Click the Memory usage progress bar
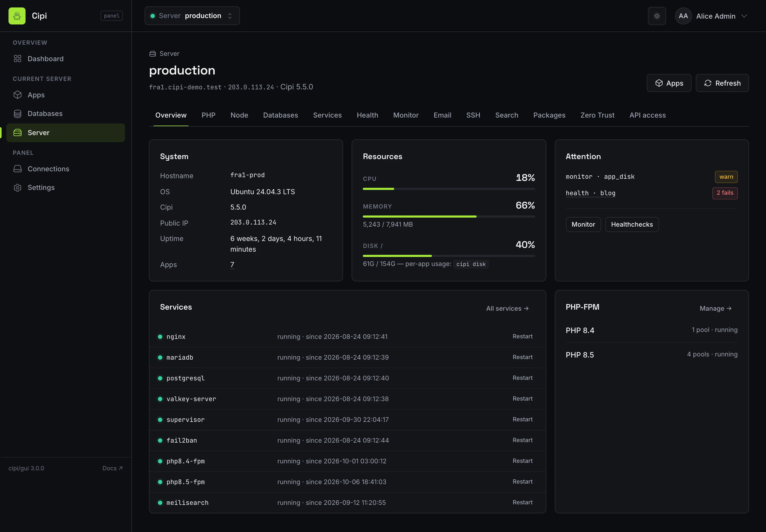Screen dimensions: 766x532 [449, 217]
